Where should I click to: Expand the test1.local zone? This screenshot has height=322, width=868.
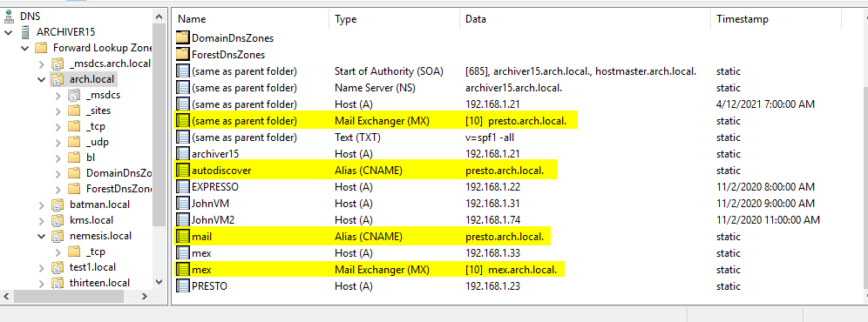point(42,268)
